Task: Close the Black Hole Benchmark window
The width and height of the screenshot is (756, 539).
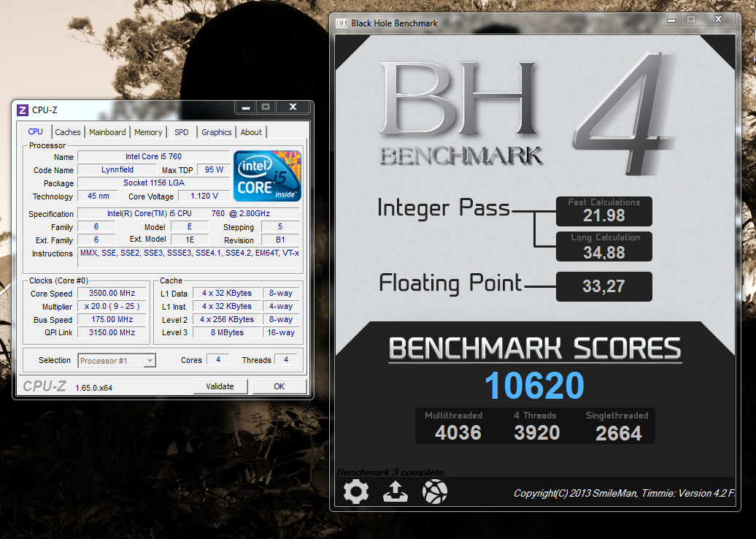Action: (x=718, y=19)
